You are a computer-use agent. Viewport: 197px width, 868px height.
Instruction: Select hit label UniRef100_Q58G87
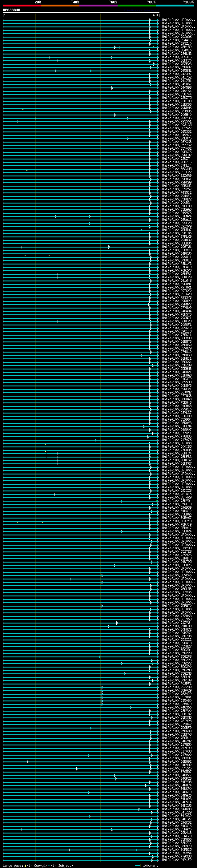[x=177, y=67]
